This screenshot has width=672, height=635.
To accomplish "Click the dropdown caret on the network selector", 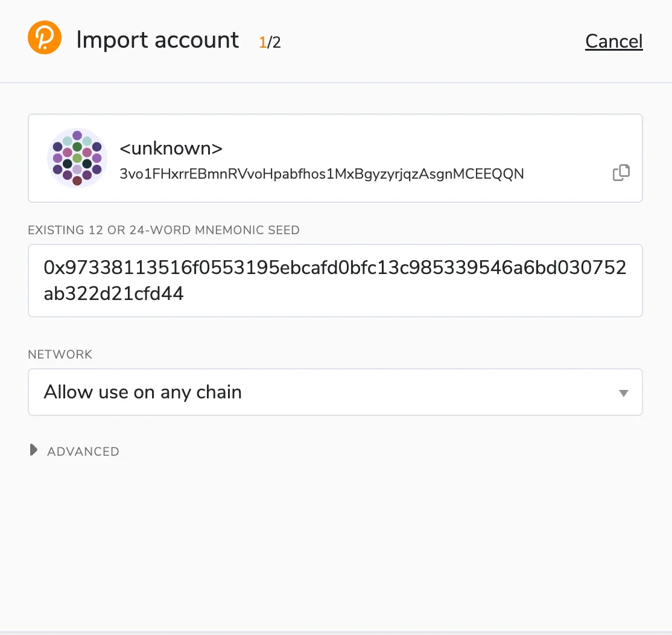I will pos(624,392).
